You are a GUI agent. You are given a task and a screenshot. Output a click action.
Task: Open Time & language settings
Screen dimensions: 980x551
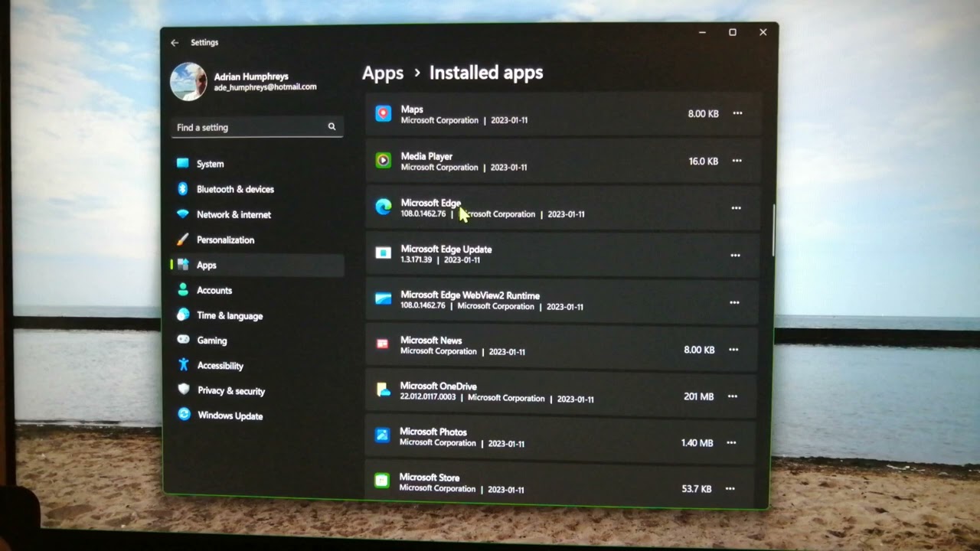pos(256,315)
